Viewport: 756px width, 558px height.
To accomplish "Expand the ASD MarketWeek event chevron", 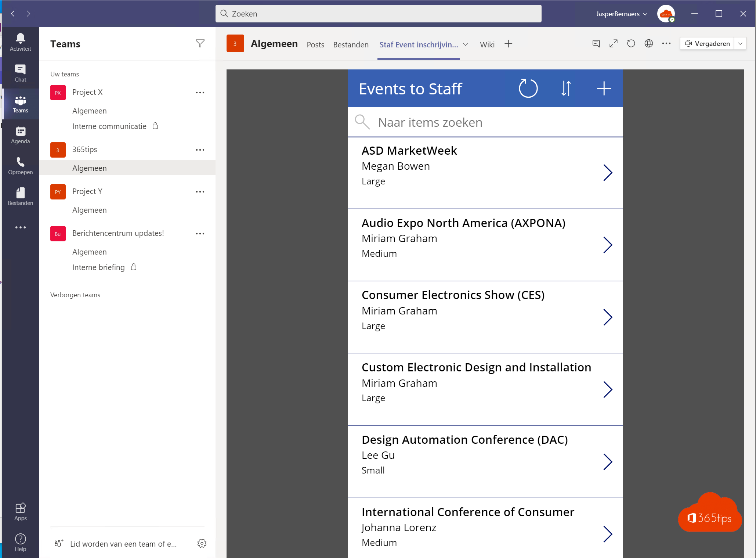I will click(x=608, y=172).
